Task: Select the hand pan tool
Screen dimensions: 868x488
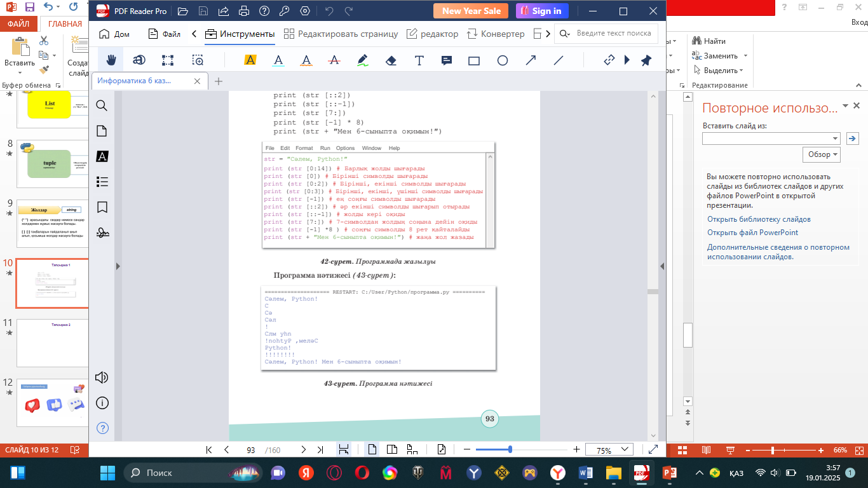Action: point(111,60)
